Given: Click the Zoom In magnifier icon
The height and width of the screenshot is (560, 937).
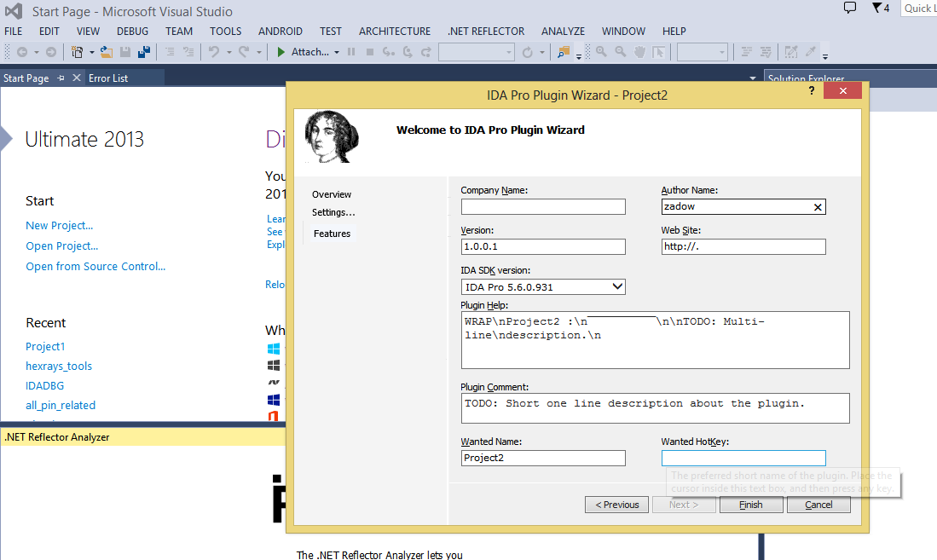Looking at the screenshot, I should point(602,52).
